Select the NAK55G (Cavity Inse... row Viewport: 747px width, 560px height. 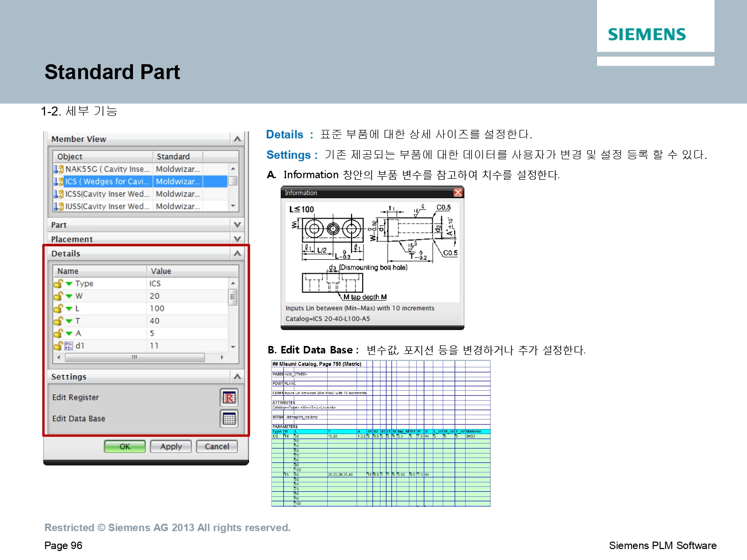tap(140, 169)
